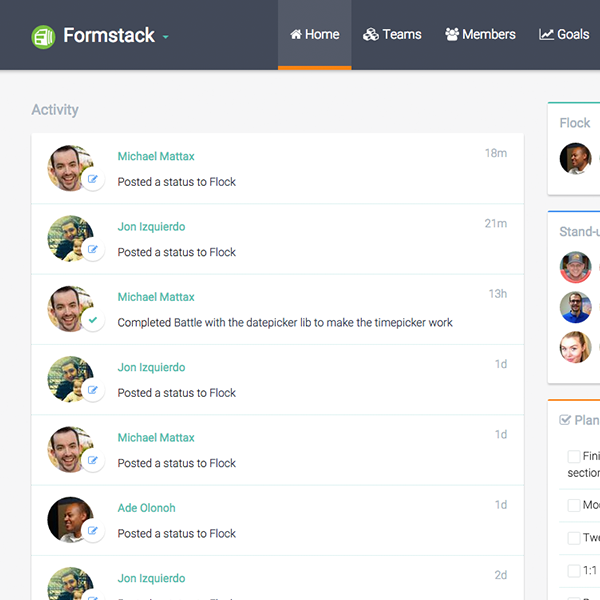The image size is (600, 600).
Task: Click the edit-status icon on the 18m activity
Action: pos(93,179)
